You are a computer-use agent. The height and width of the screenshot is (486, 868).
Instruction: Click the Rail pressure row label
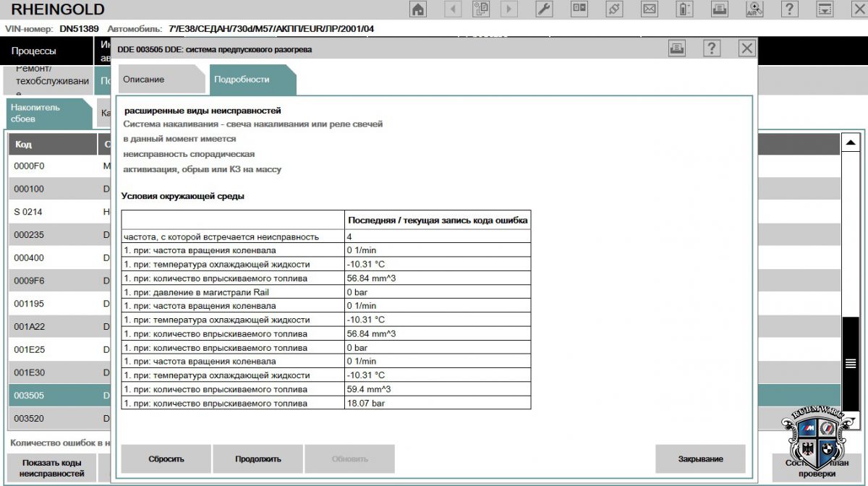233,292
